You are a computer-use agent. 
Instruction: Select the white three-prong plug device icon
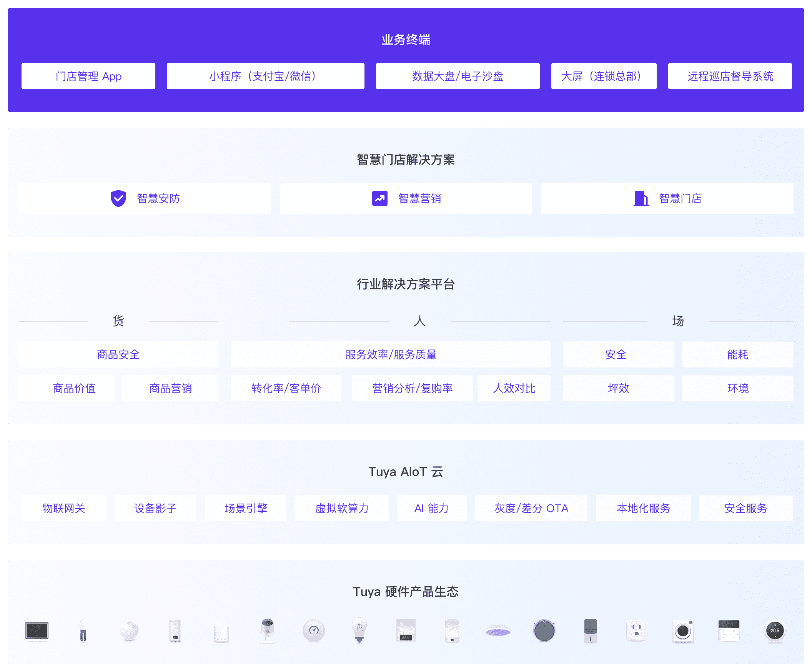click(x=221, y=631)
